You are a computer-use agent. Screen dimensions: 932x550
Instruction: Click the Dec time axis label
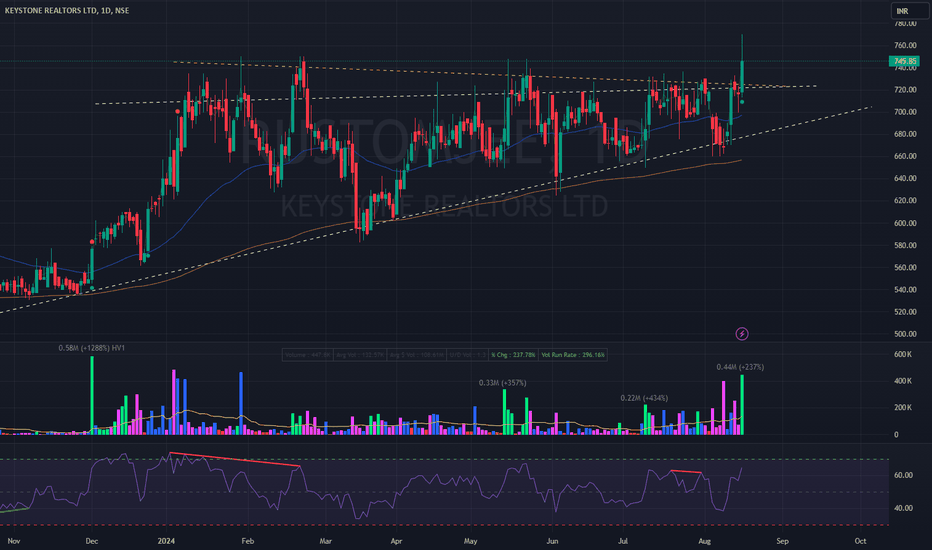pos(92,541)
